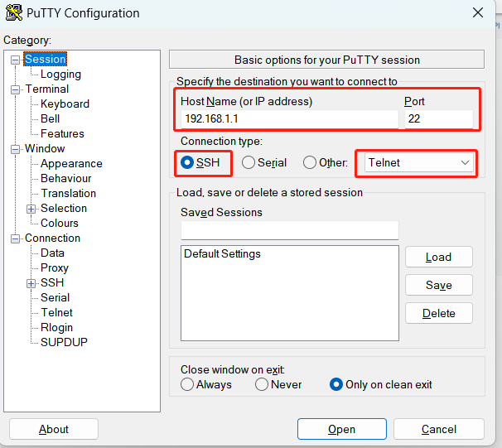The height and width of the screenshot is (448, 502).
Task: Set close window on exit to Never
Action: [x=262, y=384]
